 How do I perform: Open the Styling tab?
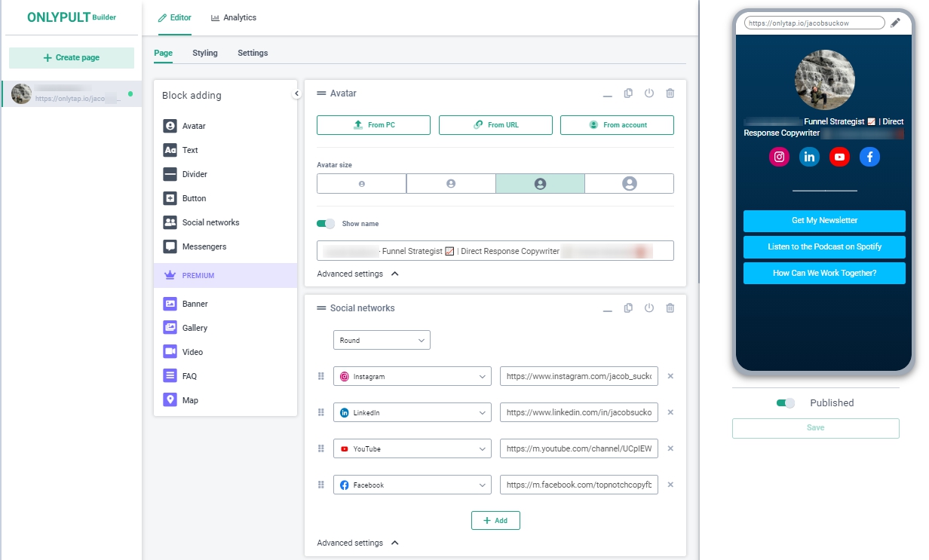[x=205, y=53]
